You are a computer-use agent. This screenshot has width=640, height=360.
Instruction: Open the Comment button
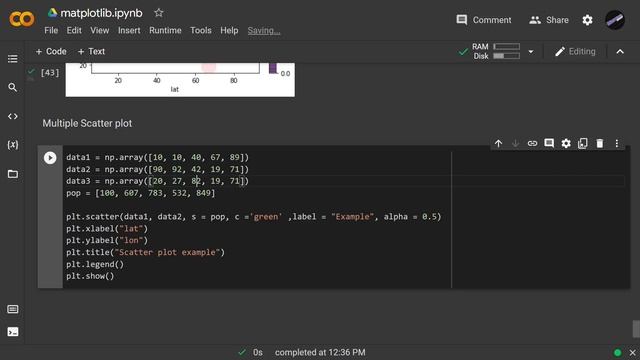click(484, 20)
